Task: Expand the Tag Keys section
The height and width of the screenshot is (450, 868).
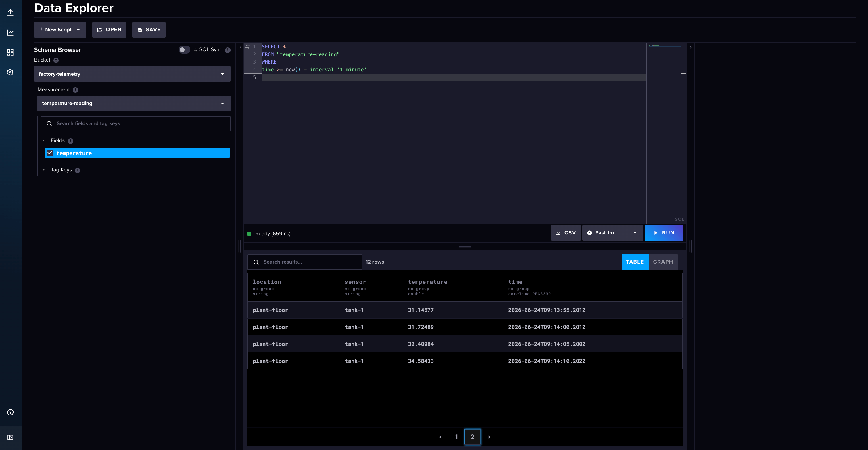Action: 43,170
